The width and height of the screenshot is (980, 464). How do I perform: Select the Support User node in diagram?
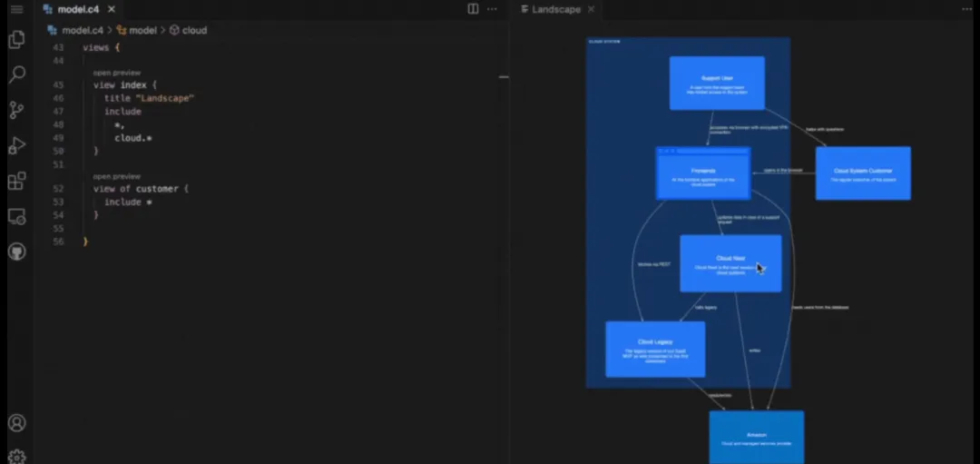(x=717, y=84)
